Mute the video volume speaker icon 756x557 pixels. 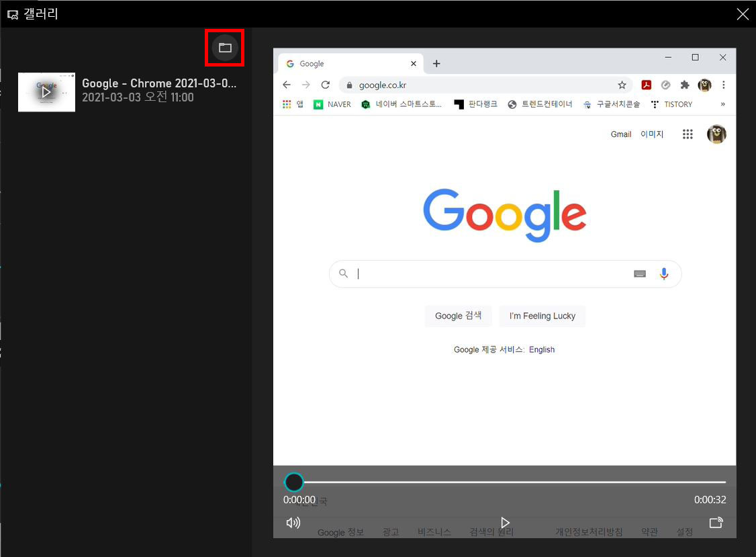[x=293, y=522]
